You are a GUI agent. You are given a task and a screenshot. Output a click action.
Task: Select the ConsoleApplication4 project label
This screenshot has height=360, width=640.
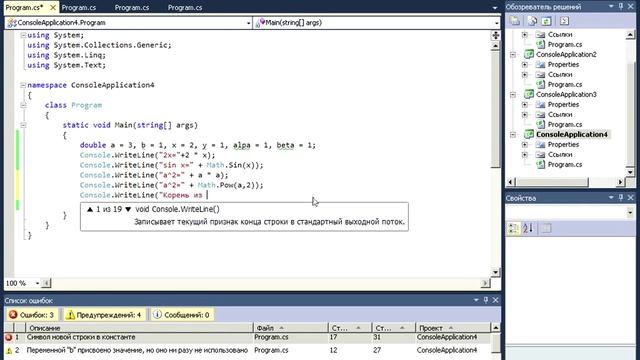pos(571,134)
